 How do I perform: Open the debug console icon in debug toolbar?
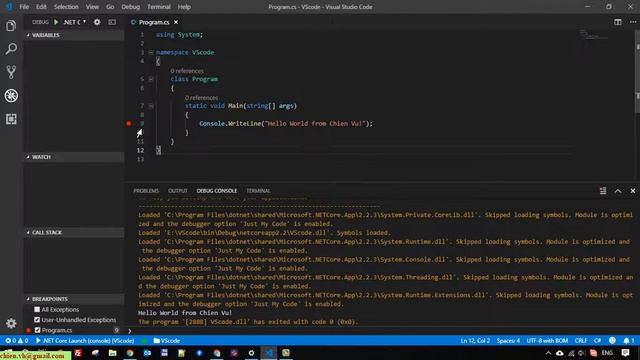click(112, 22)
